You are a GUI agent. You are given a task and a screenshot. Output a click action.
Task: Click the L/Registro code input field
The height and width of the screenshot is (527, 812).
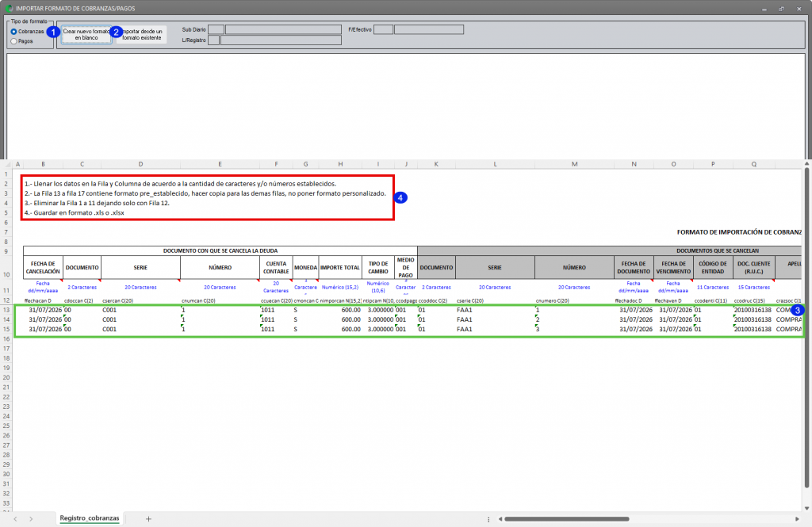coord(213,40)
